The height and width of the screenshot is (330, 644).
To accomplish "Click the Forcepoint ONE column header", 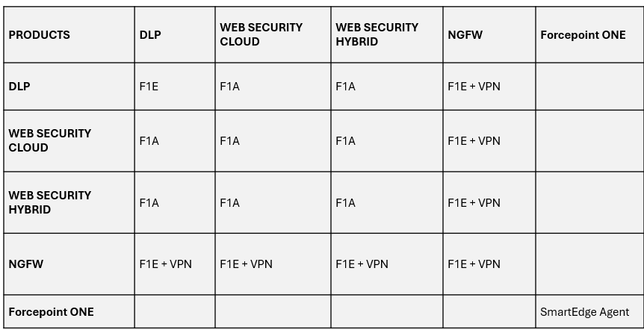I will tap(583, 35).
